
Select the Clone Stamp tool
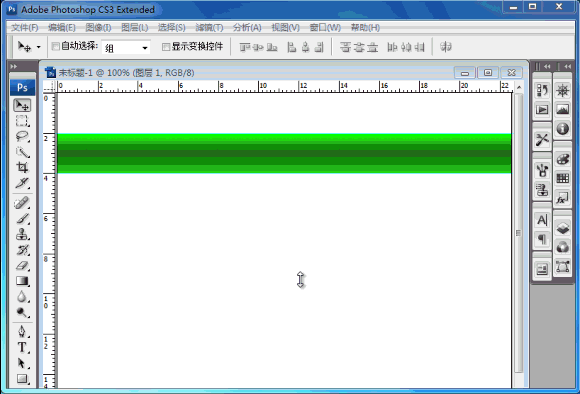tap(22, 234)
